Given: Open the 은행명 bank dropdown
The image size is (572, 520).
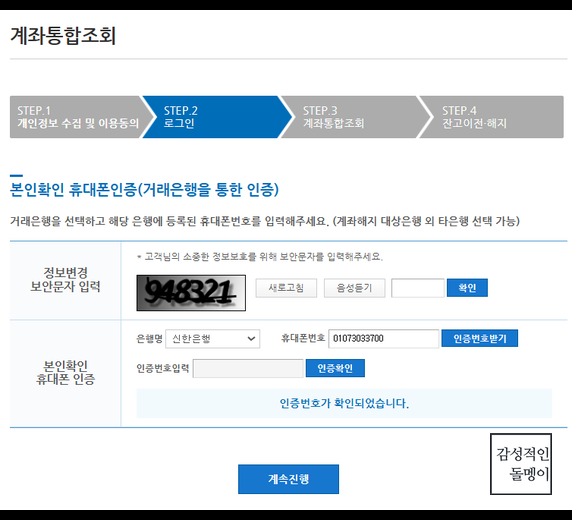Looking at the screenshot, I should 213,339.
